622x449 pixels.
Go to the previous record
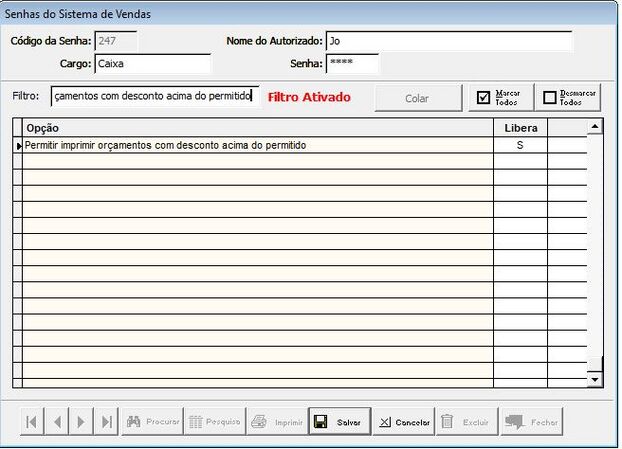tap(57, 422)
